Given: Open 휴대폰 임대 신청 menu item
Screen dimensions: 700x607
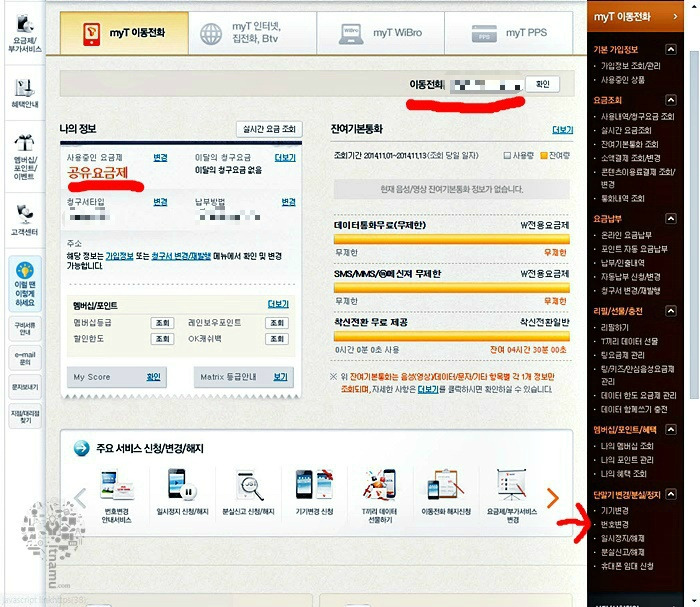Looking at the screenshot, I should tap(627, 566).
